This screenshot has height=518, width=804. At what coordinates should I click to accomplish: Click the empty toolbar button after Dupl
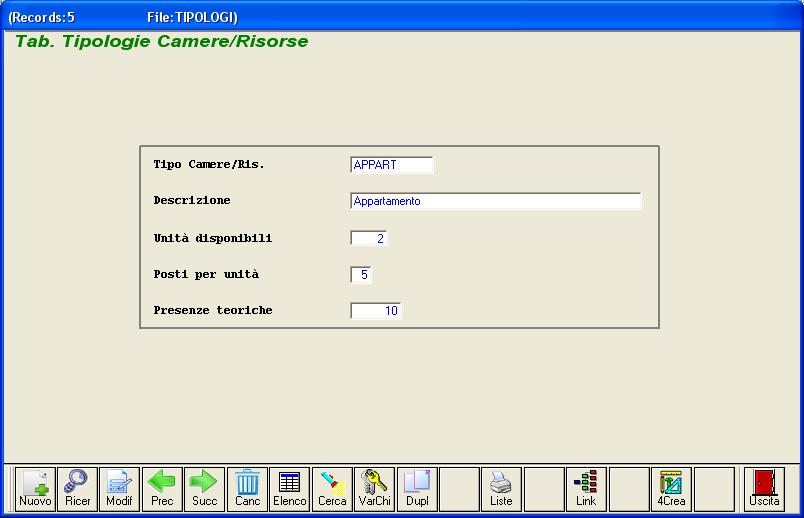pyautogui.click(x=459, y=488)
